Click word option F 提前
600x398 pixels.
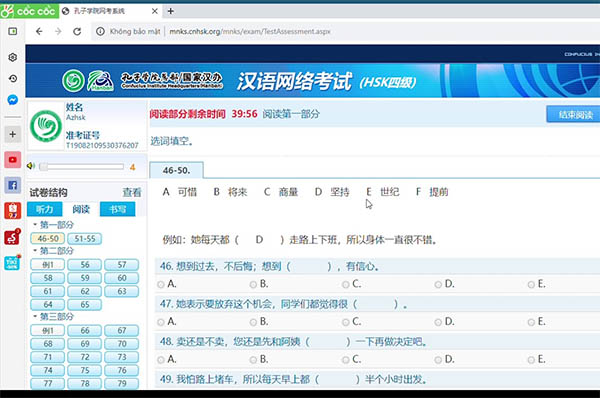click(x=432, y=192)
